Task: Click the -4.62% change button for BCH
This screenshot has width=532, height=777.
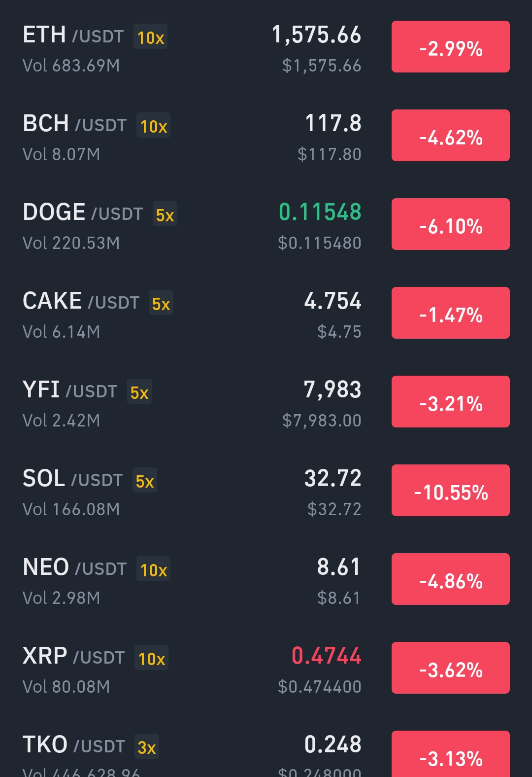Action: click(x=450, y=136)
